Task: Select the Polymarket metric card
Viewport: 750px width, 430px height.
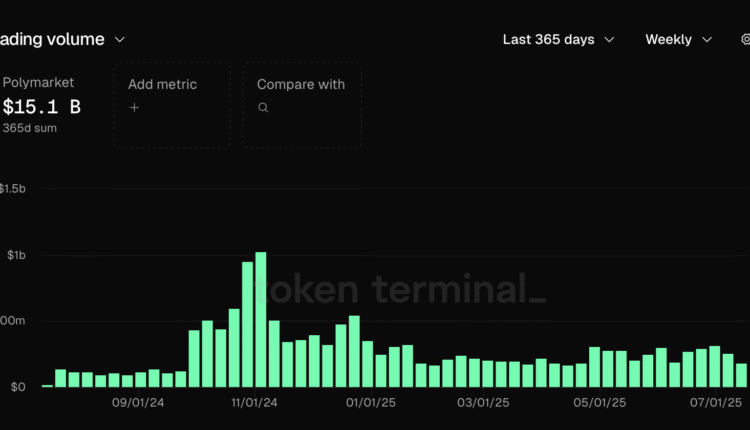Action: [x=50, y=105]
